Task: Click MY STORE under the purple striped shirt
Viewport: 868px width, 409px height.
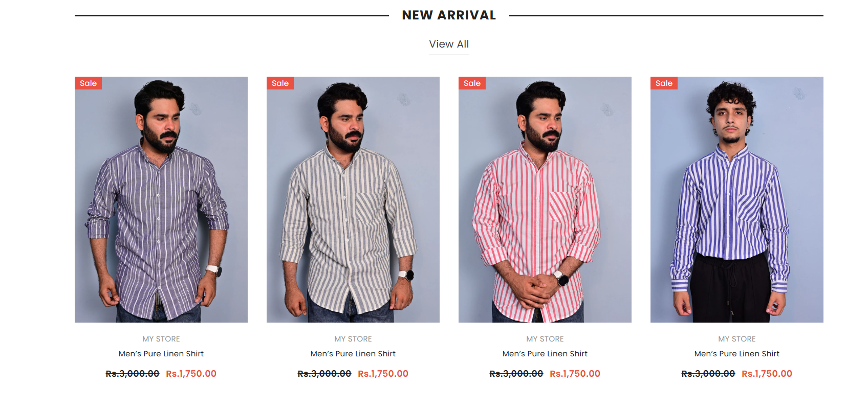Action: tap(161, 339)
